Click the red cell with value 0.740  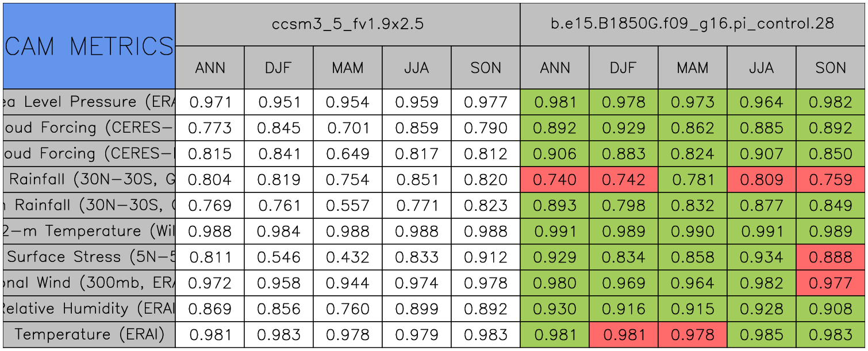pyautogui.click(x=555, y=180)
